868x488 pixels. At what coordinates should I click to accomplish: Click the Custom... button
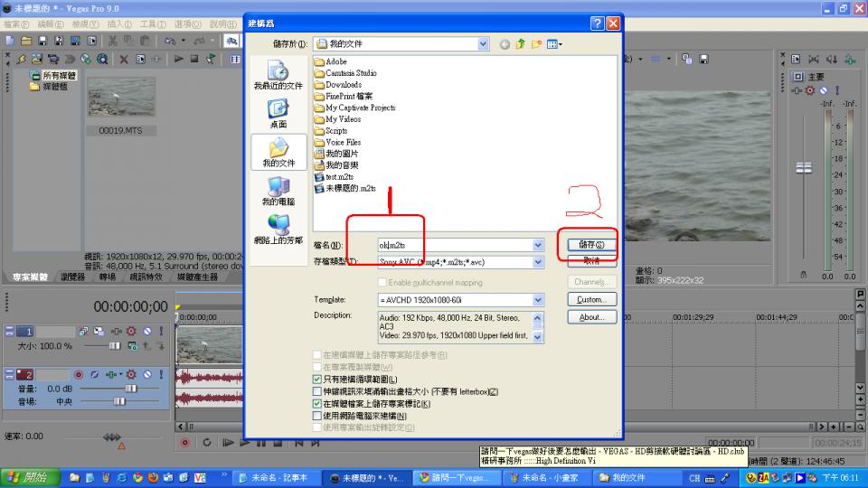(x=591, y=299)
